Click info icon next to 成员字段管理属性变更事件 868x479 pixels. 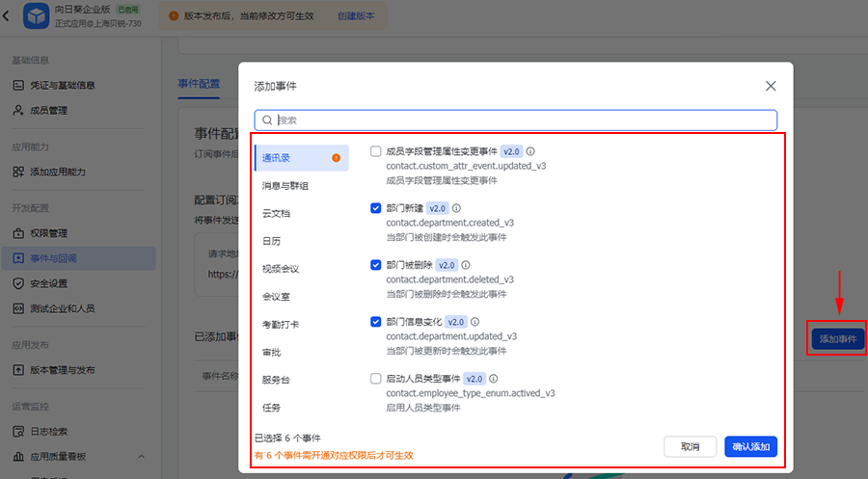530,151
